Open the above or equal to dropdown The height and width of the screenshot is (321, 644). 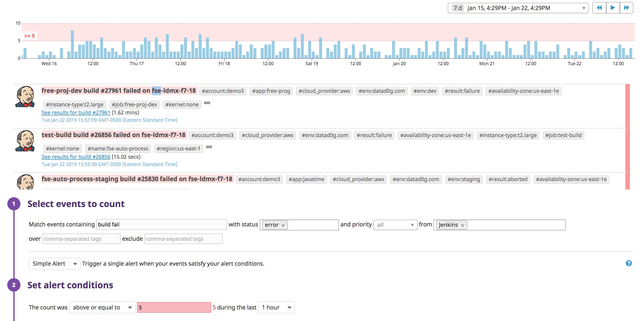(x=102, y=307)
